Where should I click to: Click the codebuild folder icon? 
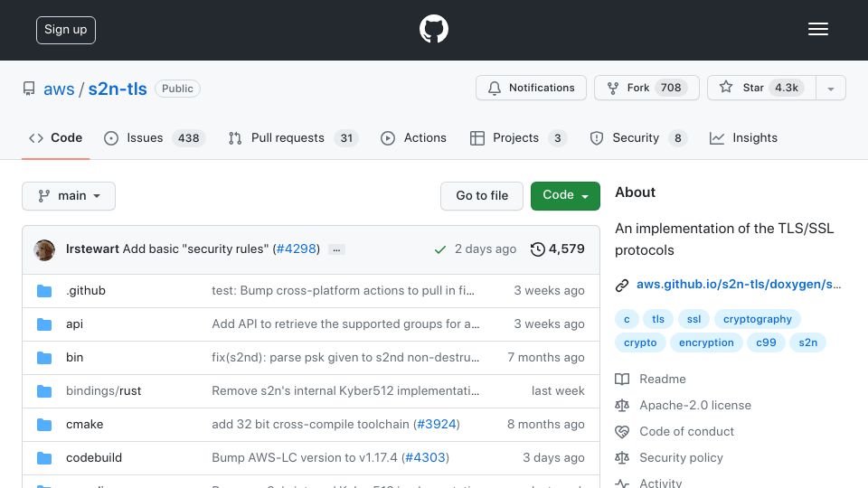[x=44, y=458]
